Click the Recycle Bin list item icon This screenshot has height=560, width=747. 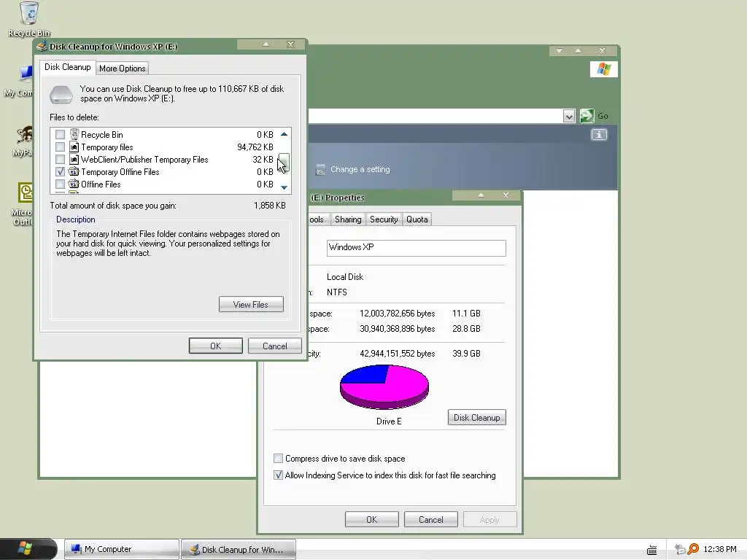pos(74,134)
